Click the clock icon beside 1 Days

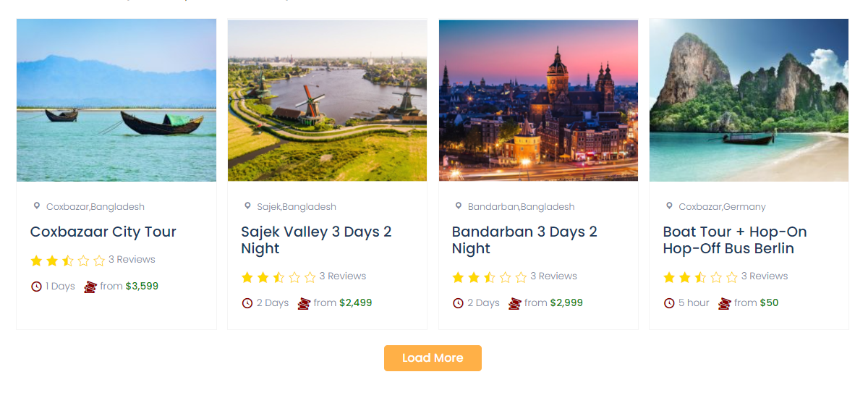pyautogui.click(x=36, y=287)
